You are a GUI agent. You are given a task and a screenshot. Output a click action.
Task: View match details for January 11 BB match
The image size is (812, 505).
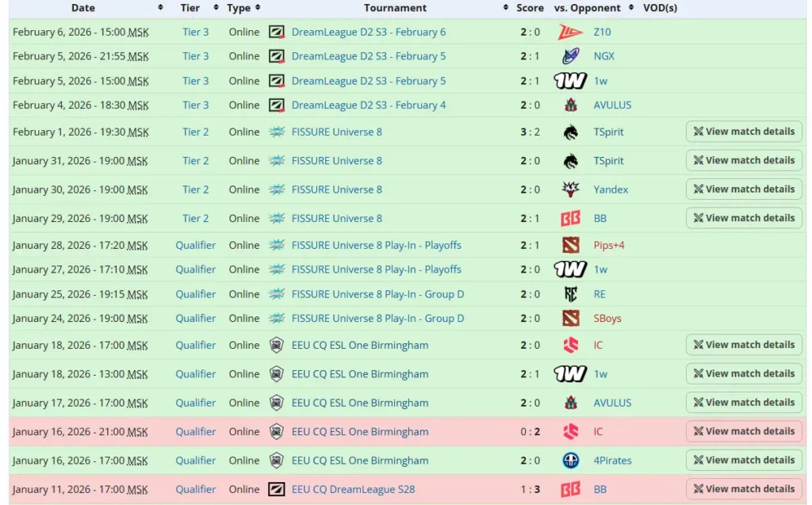[x=744, y=489]
